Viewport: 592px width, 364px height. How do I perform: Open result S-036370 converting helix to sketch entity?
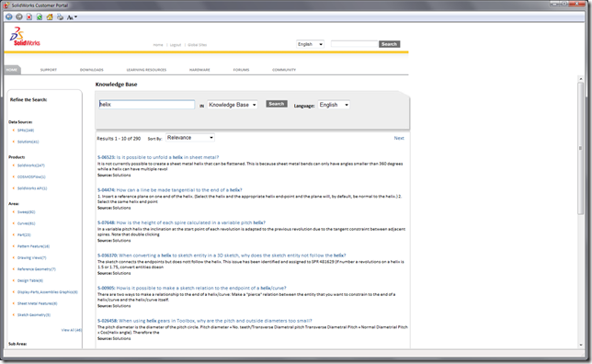pyautogui.click(x=222, y=256)
